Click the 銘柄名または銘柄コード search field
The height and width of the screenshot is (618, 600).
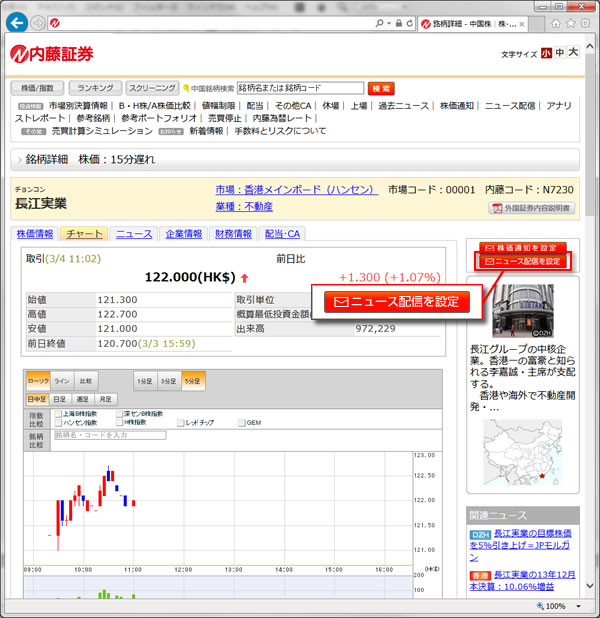pyautogui.click(x=300, y=88)
